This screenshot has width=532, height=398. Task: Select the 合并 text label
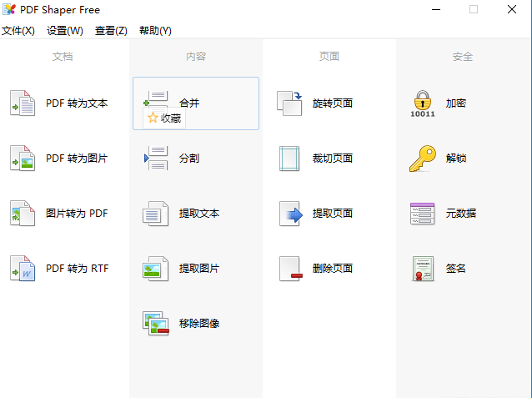coord(189,103)
